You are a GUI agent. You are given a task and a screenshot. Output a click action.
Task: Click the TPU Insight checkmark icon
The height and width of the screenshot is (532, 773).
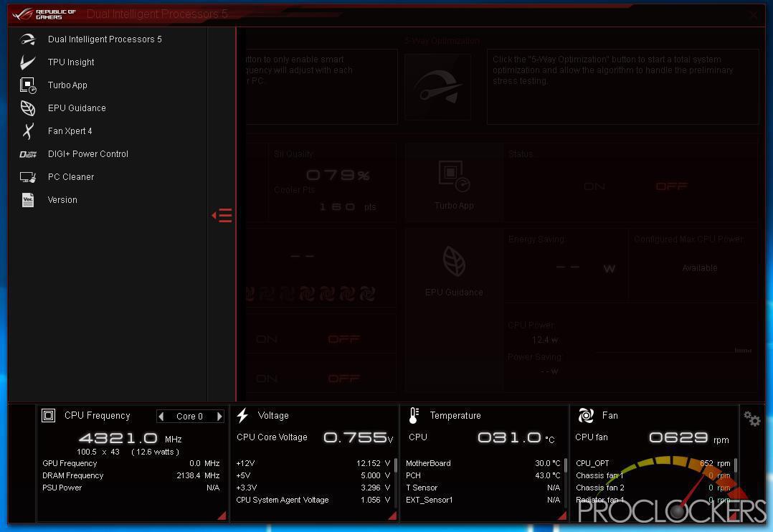point(27,62)
